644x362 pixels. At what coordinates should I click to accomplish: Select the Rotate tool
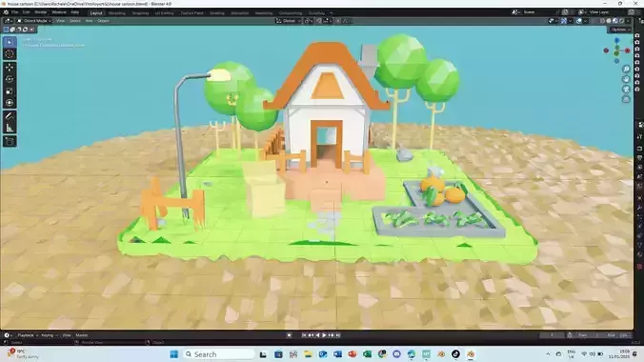(10, 79)
